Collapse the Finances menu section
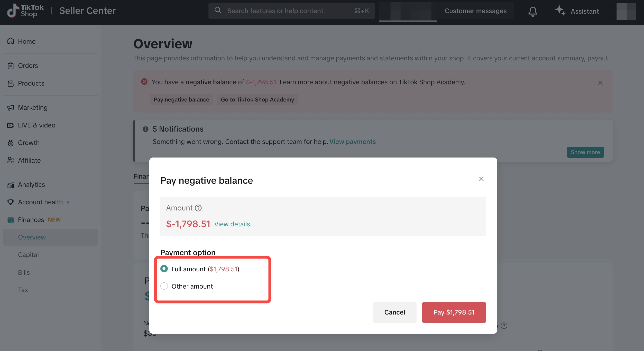 (x=31, y=220)
